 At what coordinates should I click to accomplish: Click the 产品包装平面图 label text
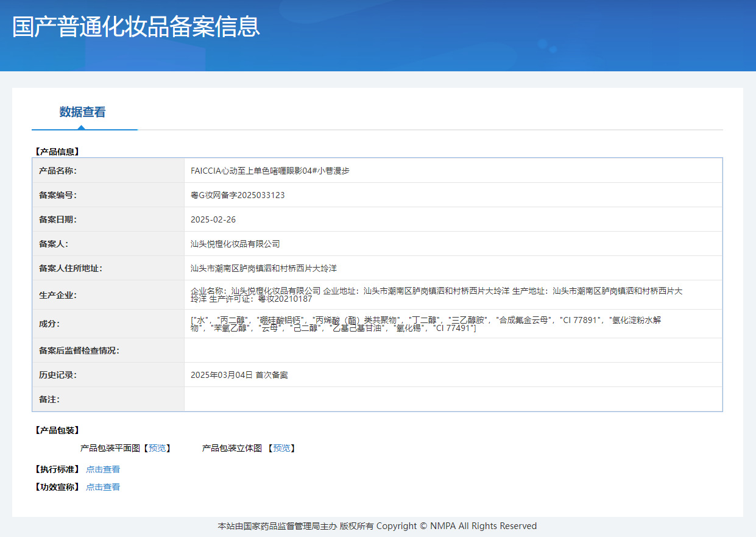pos(110,448)
